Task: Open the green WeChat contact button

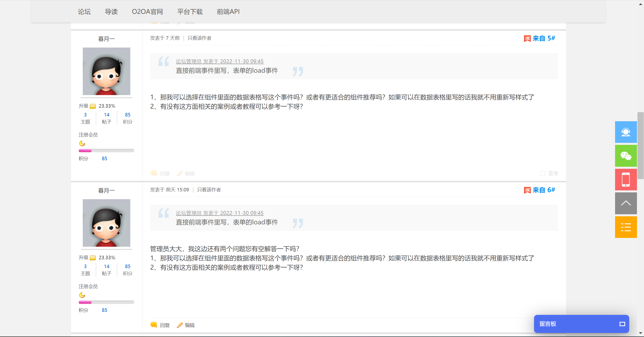Action: (626, 156)
